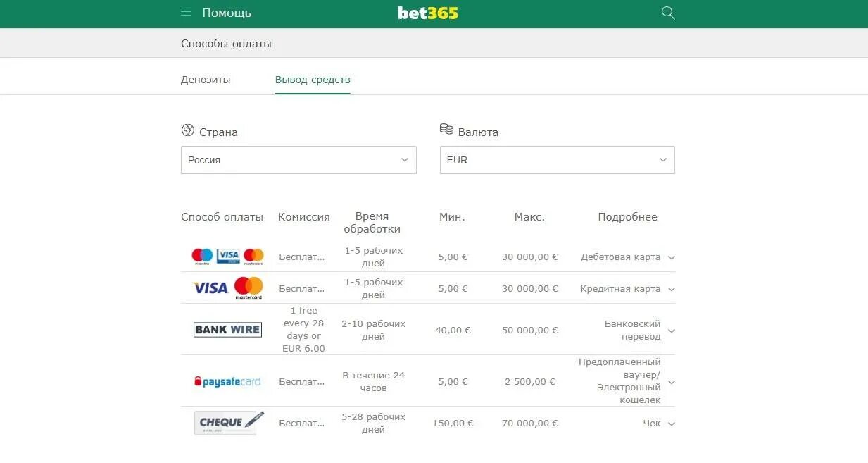Click the Mastercard logo in debit card row
The image size is (868, 463).
tap(253, 257)
